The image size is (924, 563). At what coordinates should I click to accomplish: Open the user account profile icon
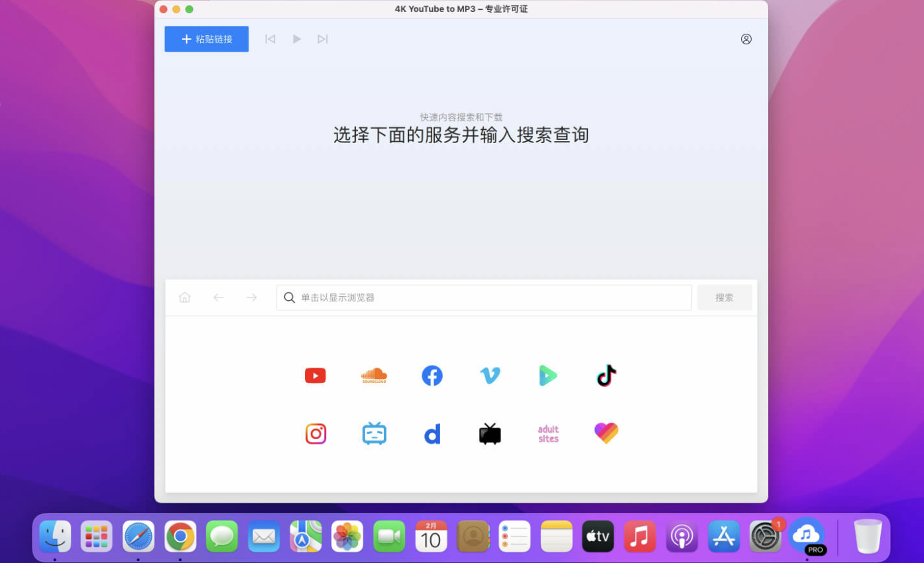[x=746, y=39]
